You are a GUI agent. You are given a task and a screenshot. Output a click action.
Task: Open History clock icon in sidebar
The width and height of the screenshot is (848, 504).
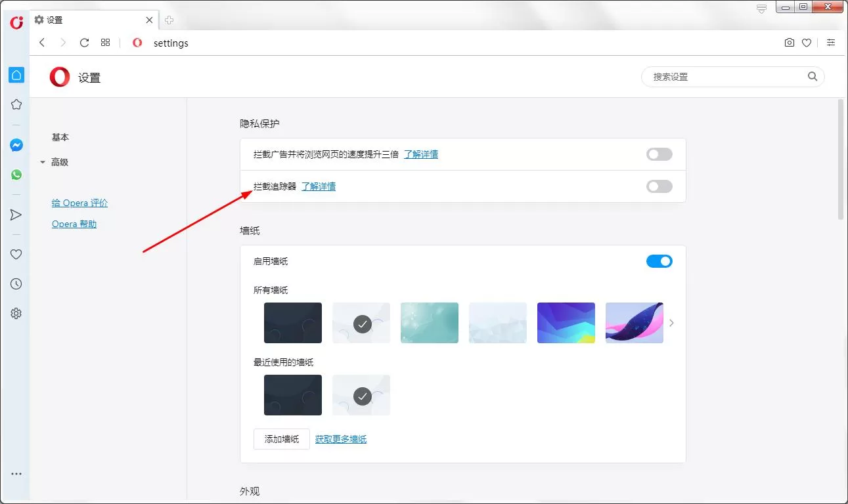pyautogui.click(x=16, y=284)
